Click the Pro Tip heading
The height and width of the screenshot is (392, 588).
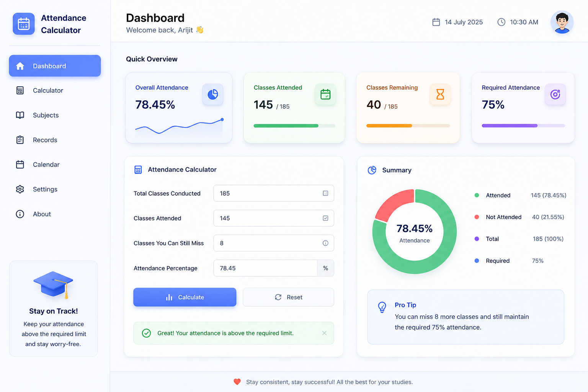[x=405, y=305]
